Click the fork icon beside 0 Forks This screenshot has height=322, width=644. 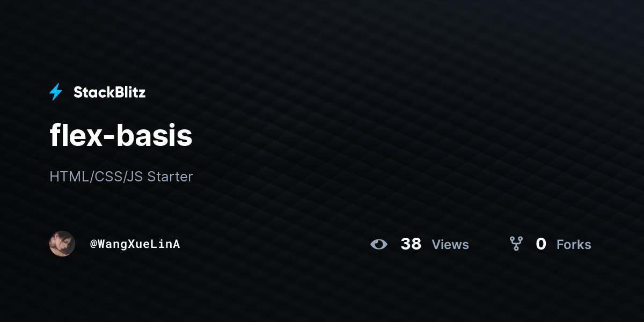click(x=516, y=244)
